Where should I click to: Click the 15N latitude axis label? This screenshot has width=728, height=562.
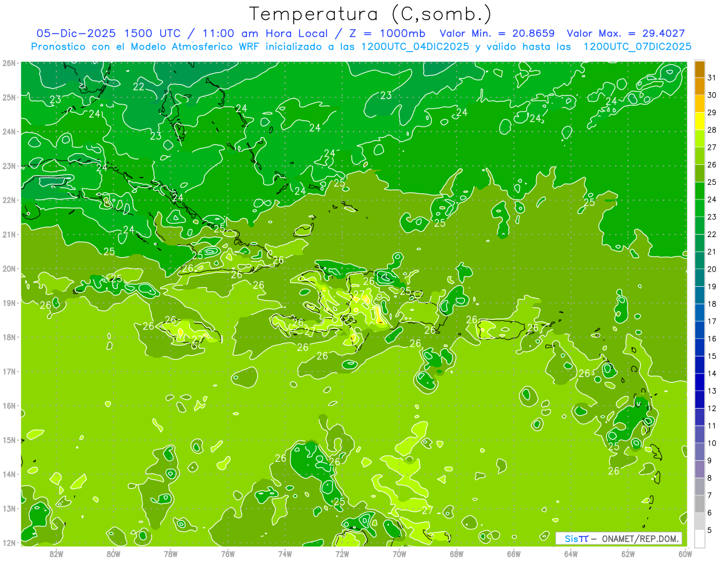tap(8, 440)
